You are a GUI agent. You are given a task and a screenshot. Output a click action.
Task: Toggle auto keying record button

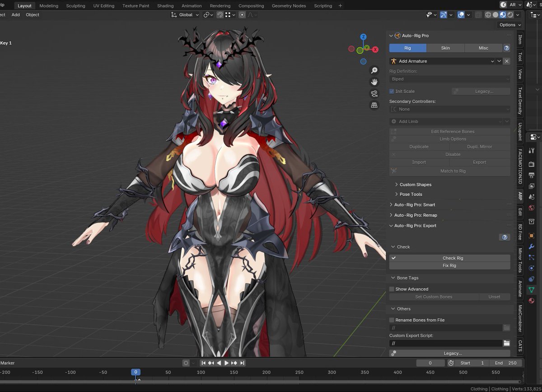[x=186, y=363]
